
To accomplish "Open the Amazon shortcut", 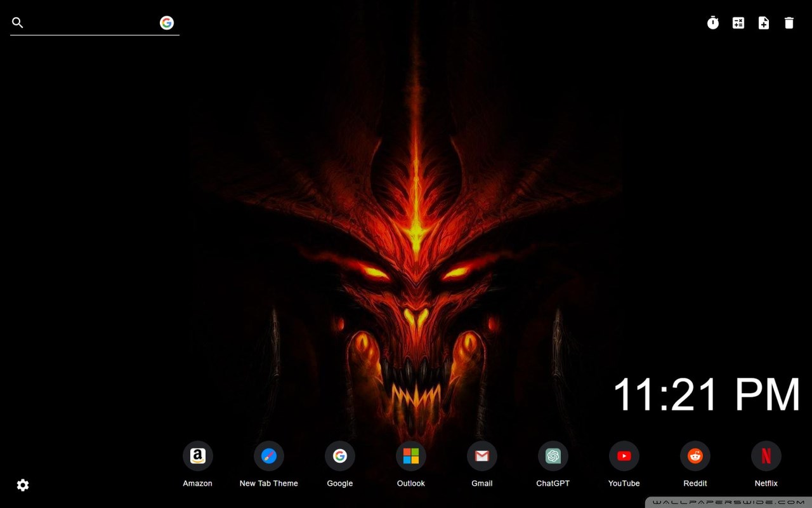I will click(x=198, y=456).
